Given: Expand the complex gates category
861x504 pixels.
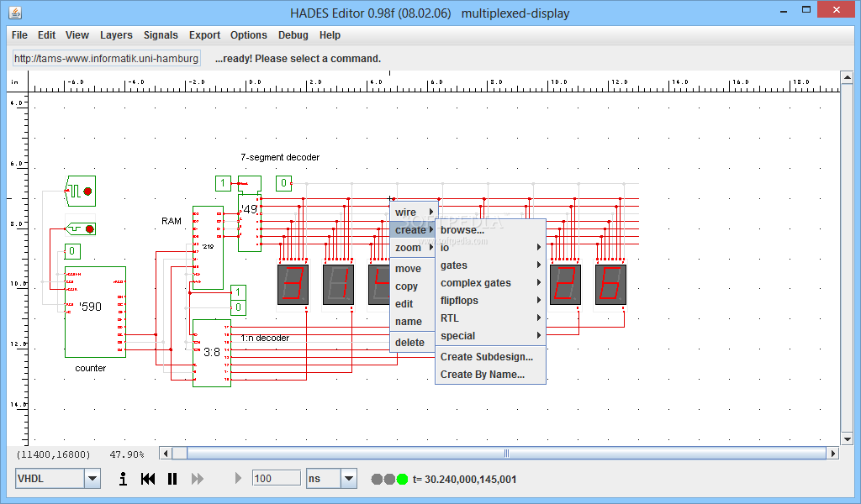Looking at the screenshot, I should 490,283.
